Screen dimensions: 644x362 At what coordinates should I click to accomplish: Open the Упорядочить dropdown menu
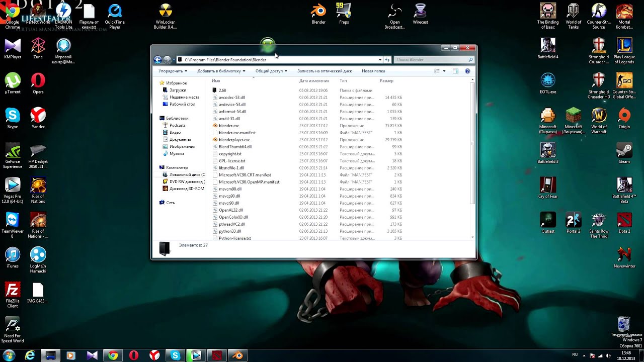coord(173,71)
